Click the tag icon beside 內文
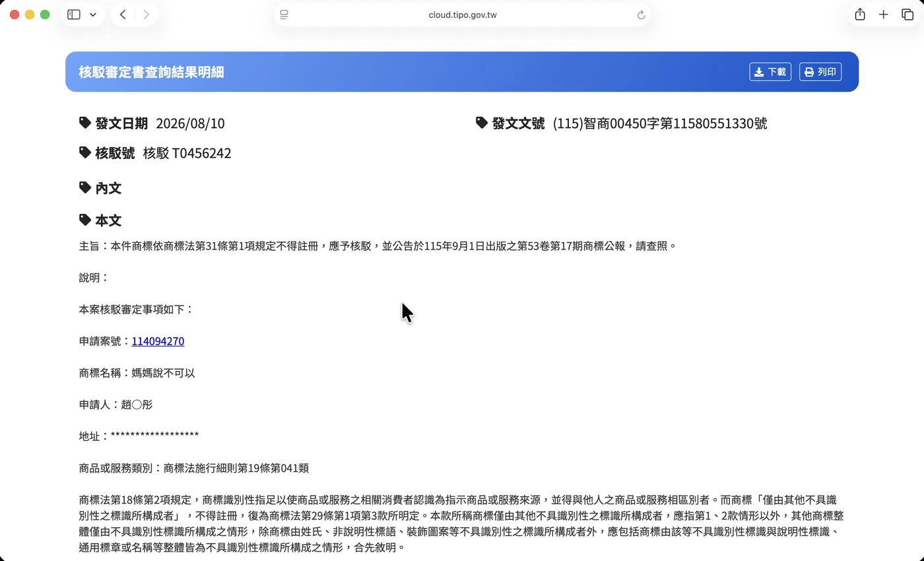 85,187
